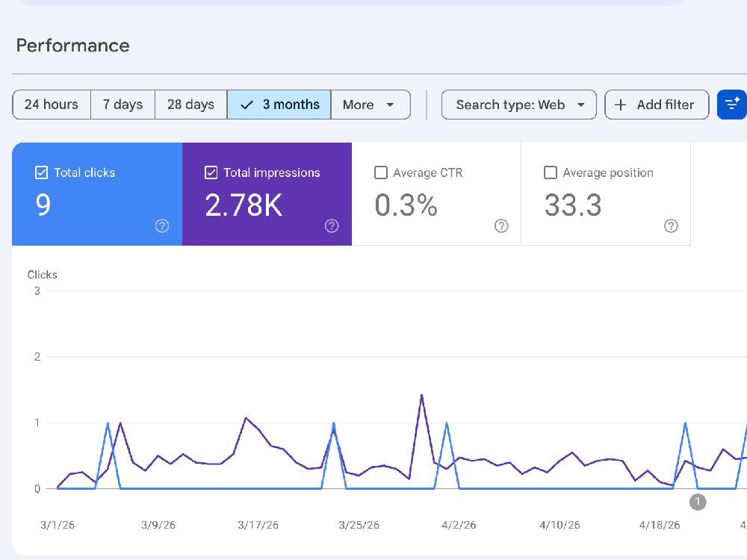Click the Performance heading
The width and height of the screenshot is (747, 560).
coord(73,46)
